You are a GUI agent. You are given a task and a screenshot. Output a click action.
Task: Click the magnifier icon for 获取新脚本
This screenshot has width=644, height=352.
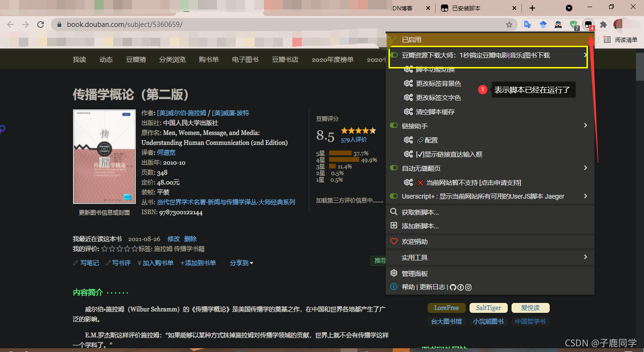[394, 212]
